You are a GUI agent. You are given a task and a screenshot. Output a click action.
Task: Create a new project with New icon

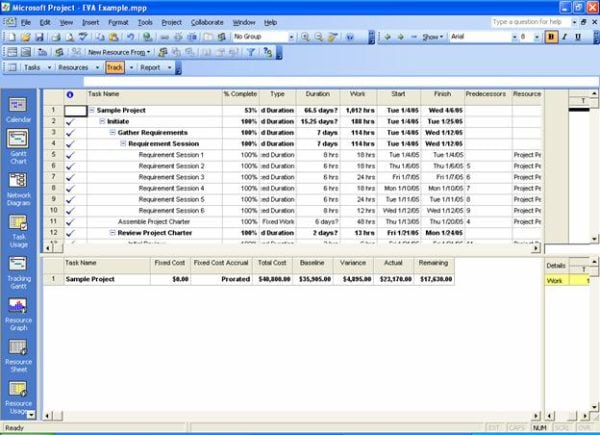pos(11,37)
